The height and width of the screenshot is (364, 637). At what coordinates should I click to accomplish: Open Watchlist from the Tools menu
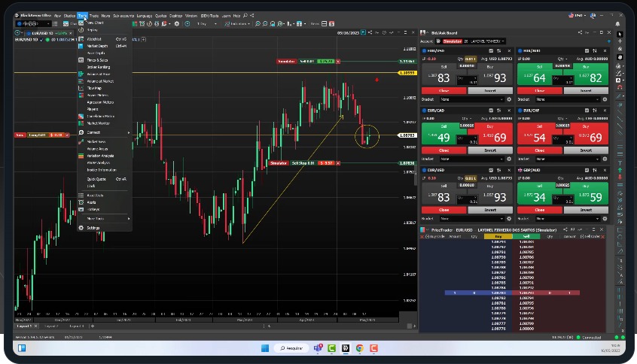pyautogui.click(x=94, y=38)
